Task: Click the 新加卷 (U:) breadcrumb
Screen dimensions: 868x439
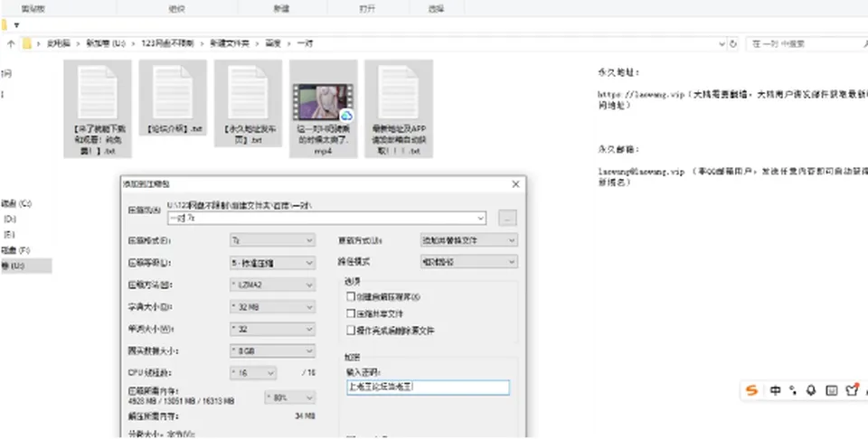Action: (106, 43)
